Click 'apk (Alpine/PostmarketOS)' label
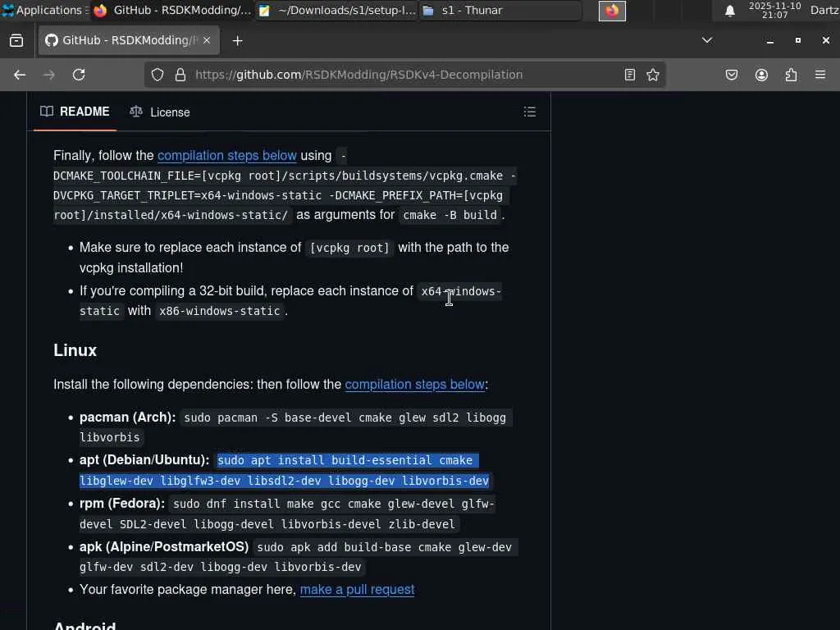Viewport: 840px width, 630px height. click(164, 546)
